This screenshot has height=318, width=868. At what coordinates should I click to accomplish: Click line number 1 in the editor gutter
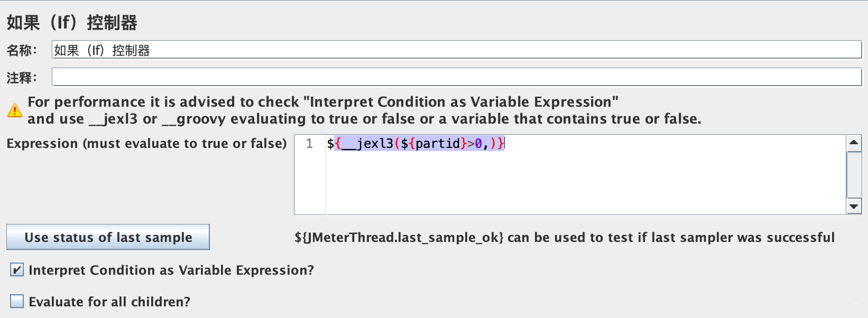coord(309,144)
